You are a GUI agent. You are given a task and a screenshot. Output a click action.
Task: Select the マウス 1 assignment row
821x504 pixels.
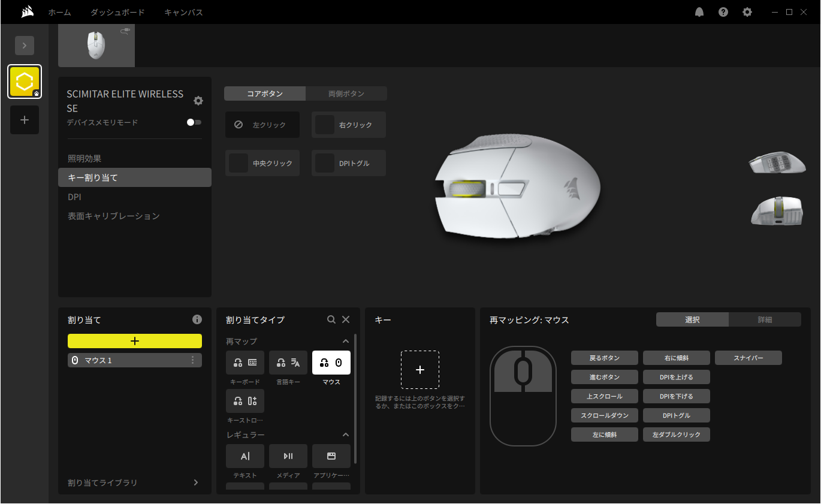135,360
